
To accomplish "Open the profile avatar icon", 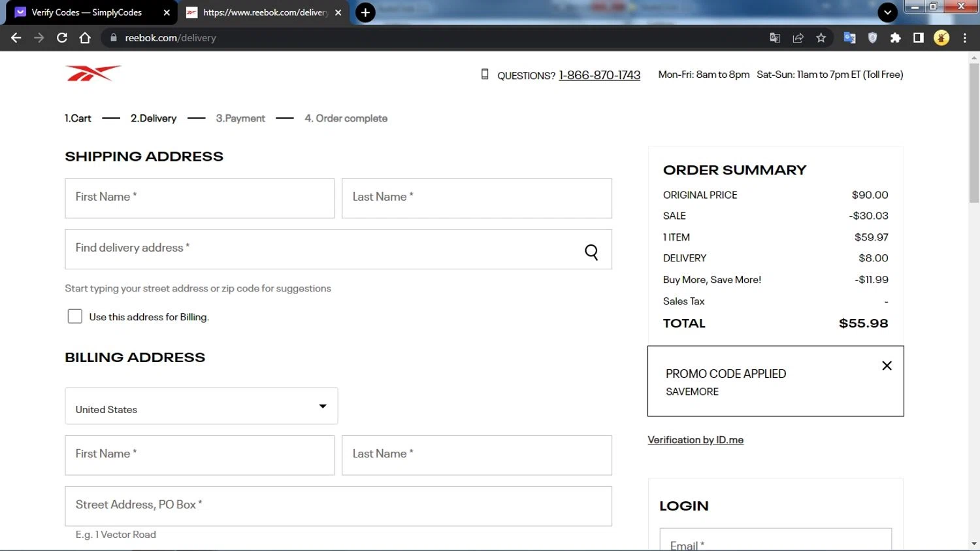I will coord(941,38).
